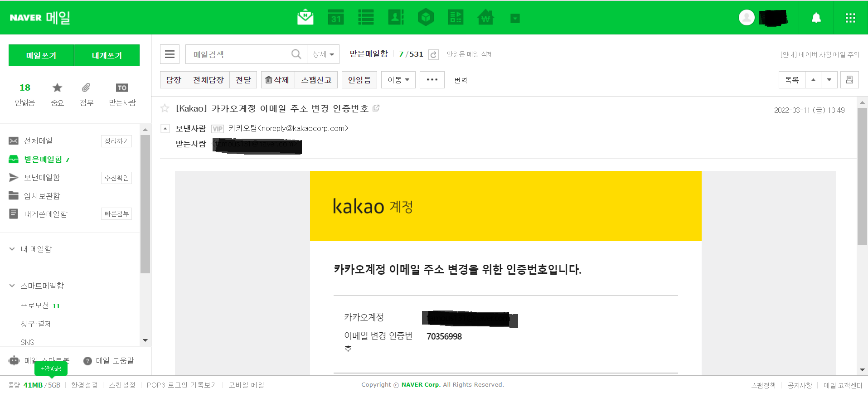Viewport: 868px width, 393px height.
Task: Open SNS smart mailbox
Action: [x=27, y=342]
